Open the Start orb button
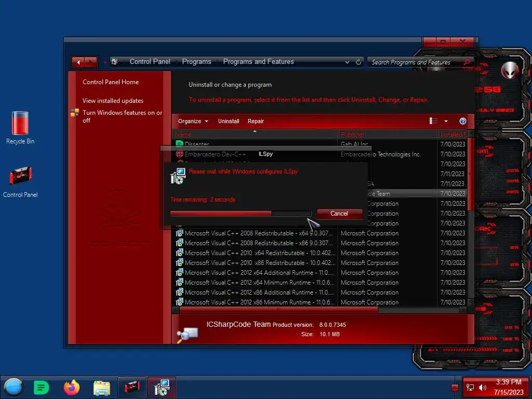Viewport: 532px width, 399px height. pos(14,387)
